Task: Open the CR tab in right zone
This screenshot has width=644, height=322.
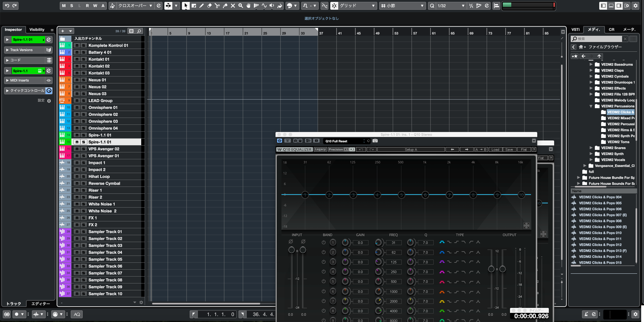Action: 611,29
